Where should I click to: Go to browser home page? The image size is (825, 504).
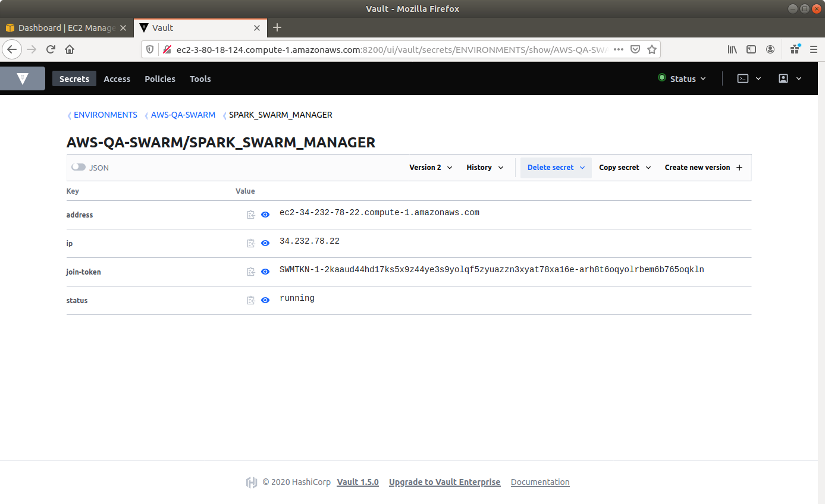(x=70, y=49)
